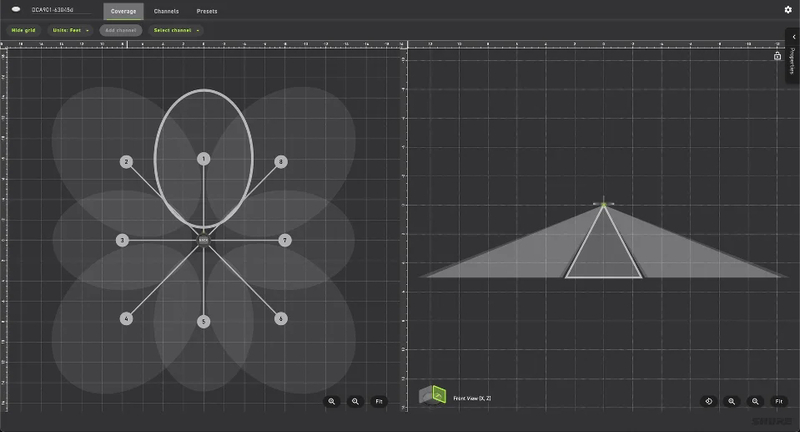
Task: Click Fit in the front view pane
Action: tap(778, 401)
